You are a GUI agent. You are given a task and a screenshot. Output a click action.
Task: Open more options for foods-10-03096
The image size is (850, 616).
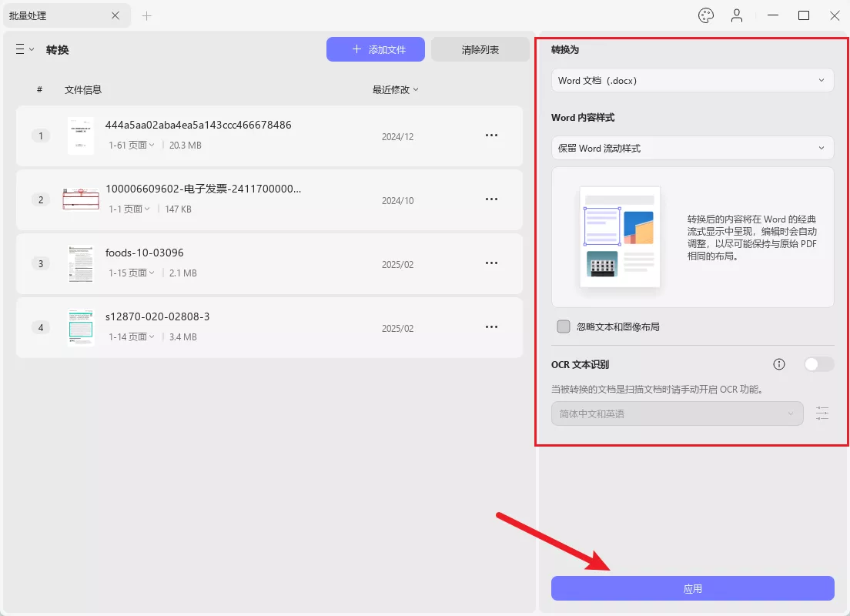[x=491, y=263]
